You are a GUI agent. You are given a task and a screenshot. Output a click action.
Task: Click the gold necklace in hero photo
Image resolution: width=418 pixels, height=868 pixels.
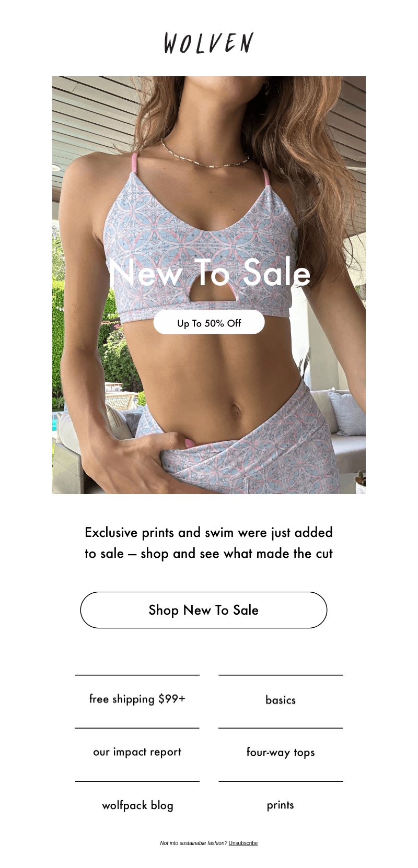click(x=205, y=155)
